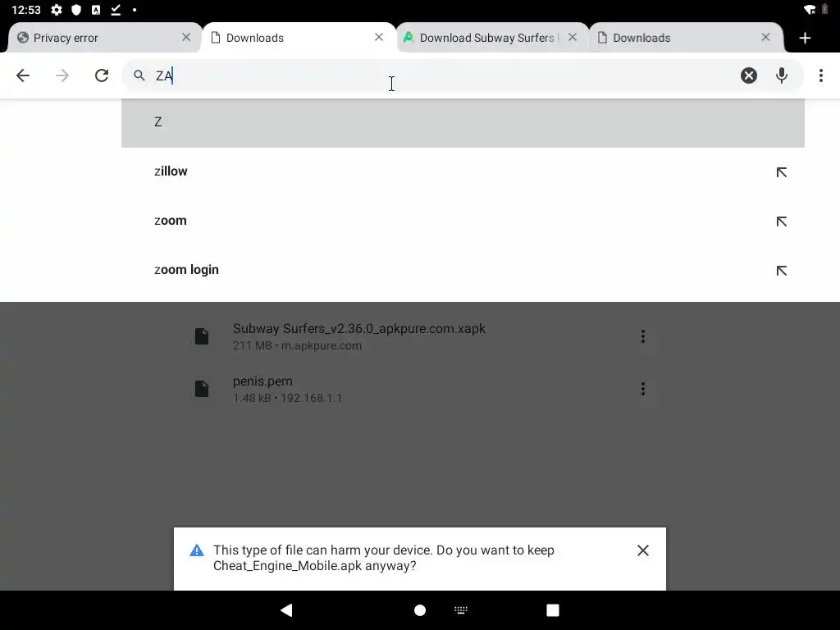Tap the keyboard switcher icon
The height and width of the screenshot is (630, 840).
[461, 610]
